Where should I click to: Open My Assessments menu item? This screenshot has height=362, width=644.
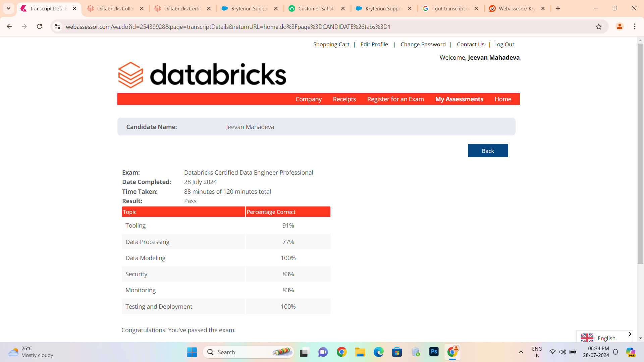click(x=459, y=99)
